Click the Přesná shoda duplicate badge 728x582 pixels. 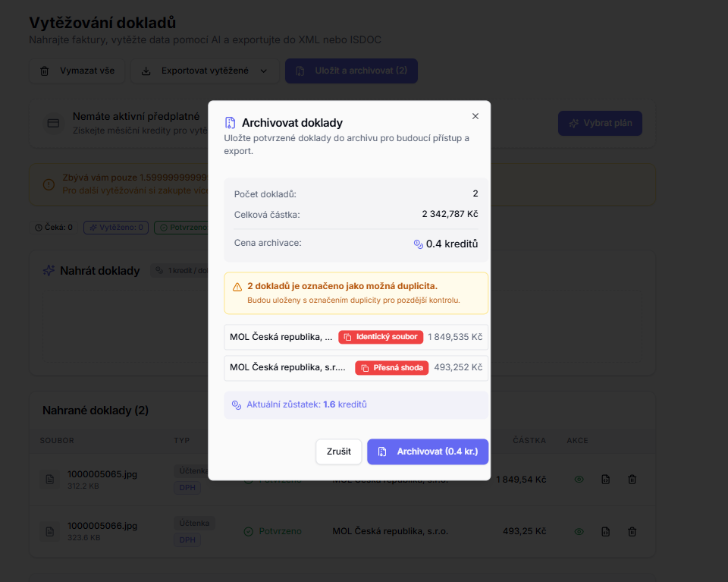[392, 368]
